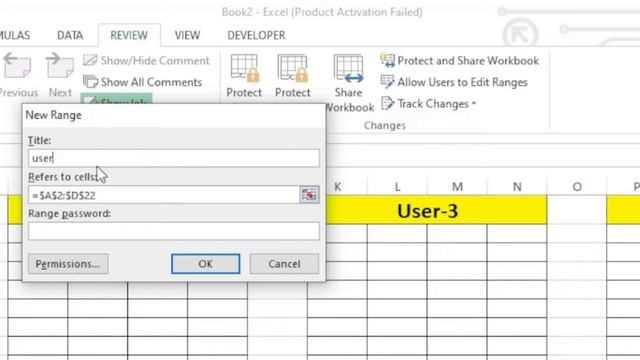Click Show/Hide Comment icon

tap(90, 60)
